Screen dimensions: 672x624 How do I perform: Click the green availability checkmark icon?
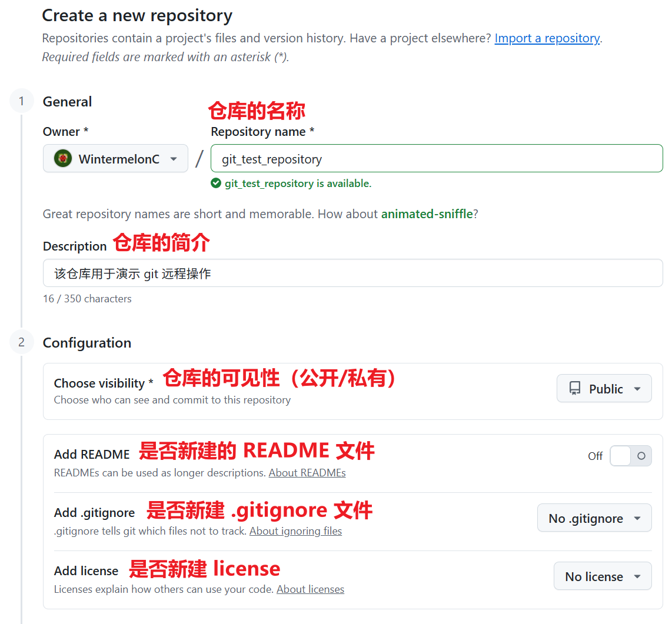pyautogui.click(x=216, y=183)
